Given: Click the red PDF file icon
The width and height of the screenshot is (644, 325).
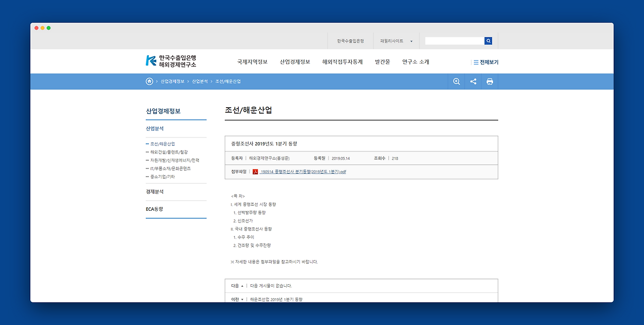Looking at the screenshot, I should [x=255, y=172].
